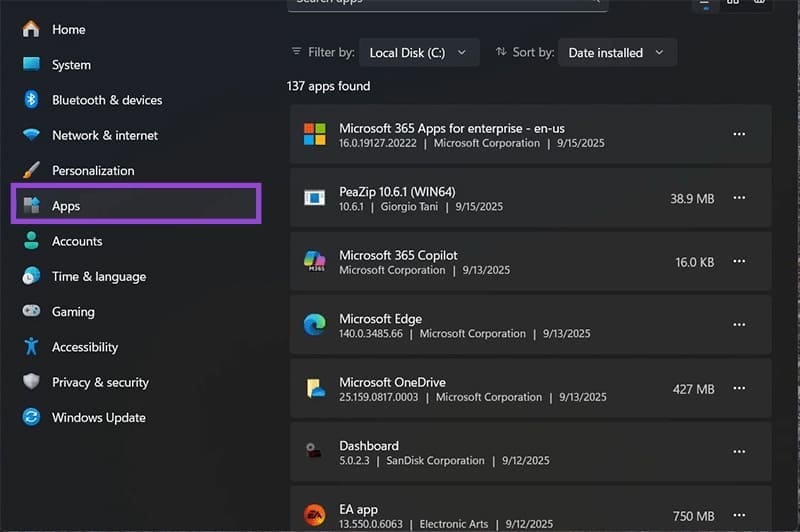
Task: Click the 427 MB size of OneDrive
Action: coord(693,389)
